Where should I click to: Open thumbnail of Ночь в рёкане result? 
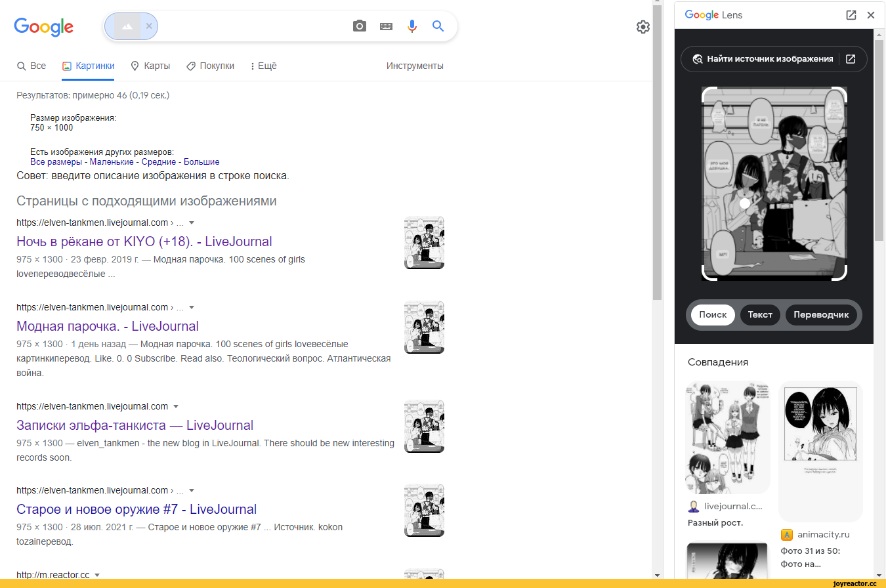point(424,242)
